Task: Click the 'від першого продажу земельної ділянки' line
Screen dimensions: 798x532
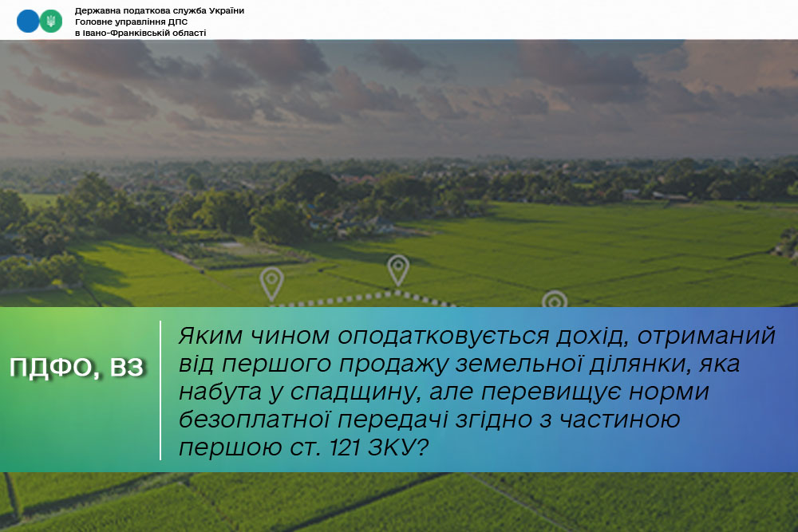Action: (x=459, y=364)
